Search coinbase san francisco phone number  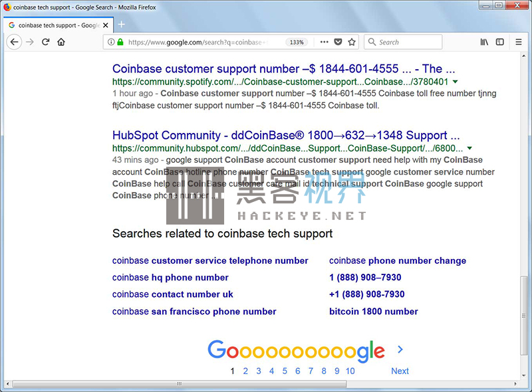(x=194, y=312)
